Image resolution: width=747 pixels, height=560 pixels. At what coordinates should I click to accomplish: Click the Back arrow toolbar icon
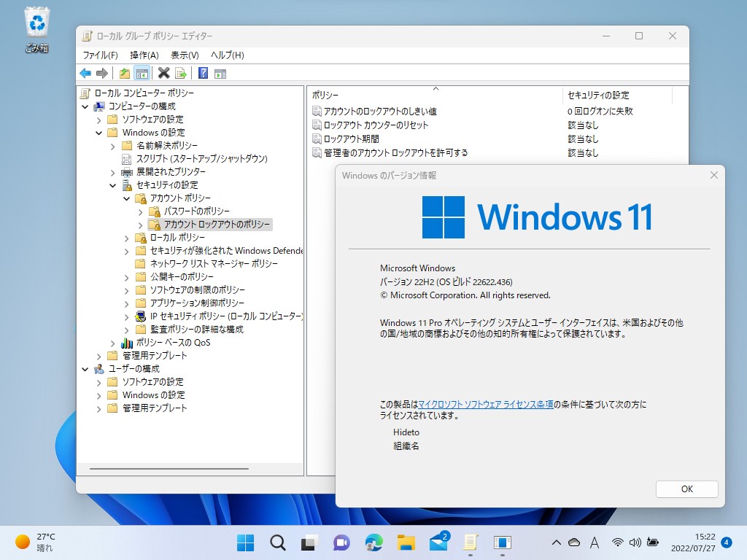tap(85, 74)
